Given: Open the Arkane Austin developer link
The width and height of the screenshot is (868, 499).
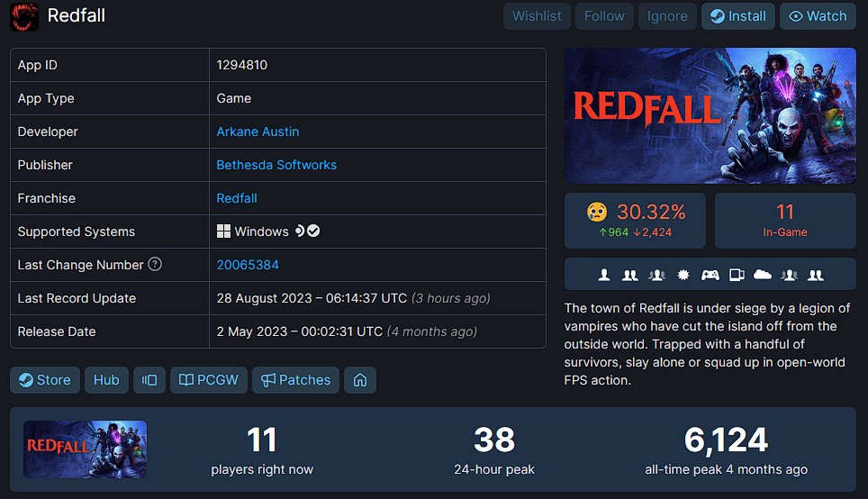Looking at the screenshot, I should (258, 132).
